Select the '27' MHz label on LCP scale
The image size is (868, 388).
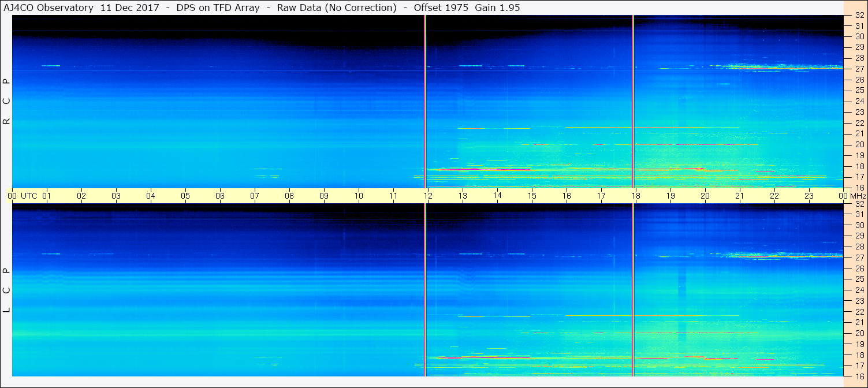click(x=859, y=258)
